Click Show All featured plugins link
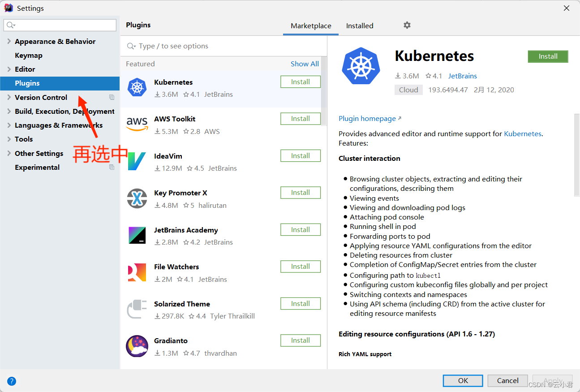The image size is (580, 392). (305, 64)
